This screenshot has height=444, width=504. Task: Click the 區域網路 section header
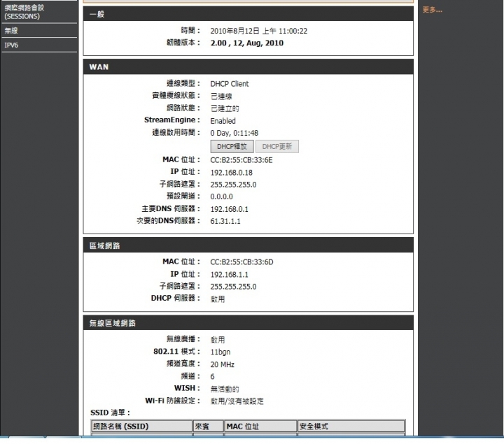248,245
